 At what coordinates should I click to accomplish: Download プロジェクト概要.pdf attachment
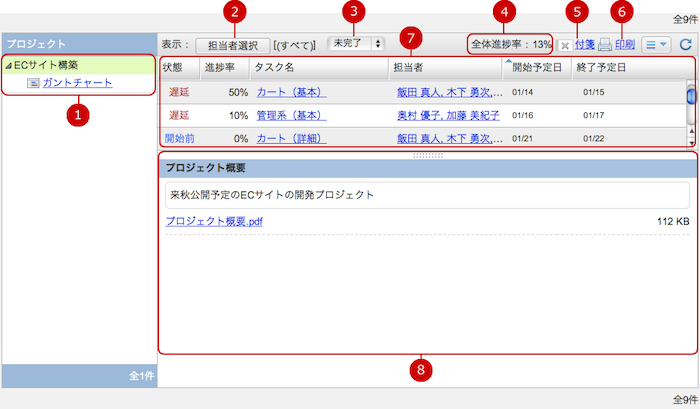214,221
